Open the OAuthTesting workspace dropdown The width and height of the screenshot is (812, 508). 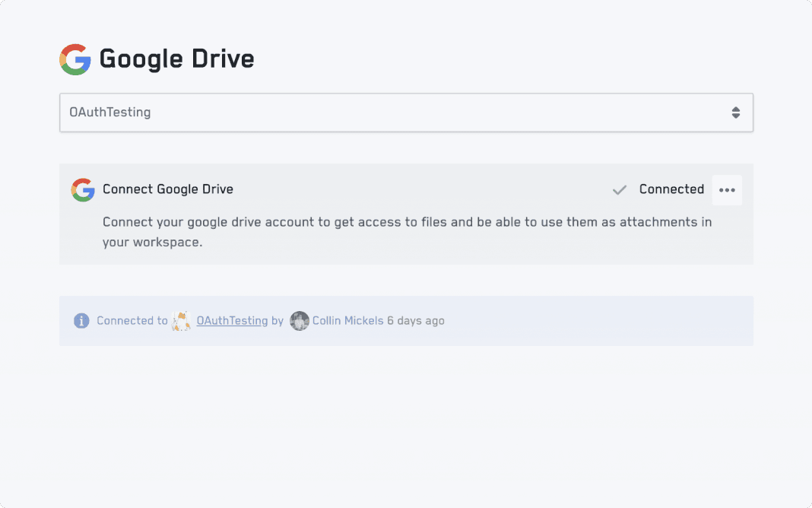point(406,113)
